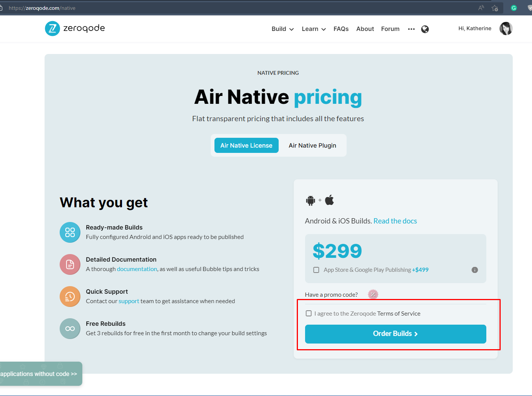This screenshot has width=532, height=396.
Task: Open the three-dots more menu
Action: coord(411,29)
